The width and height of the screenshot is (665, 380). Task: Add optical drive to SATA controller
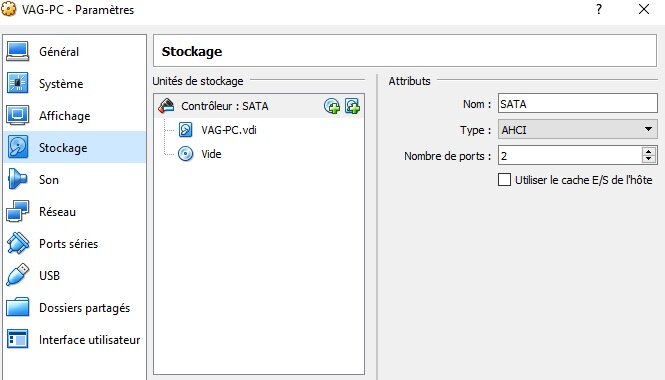click(x=332, y=106)
